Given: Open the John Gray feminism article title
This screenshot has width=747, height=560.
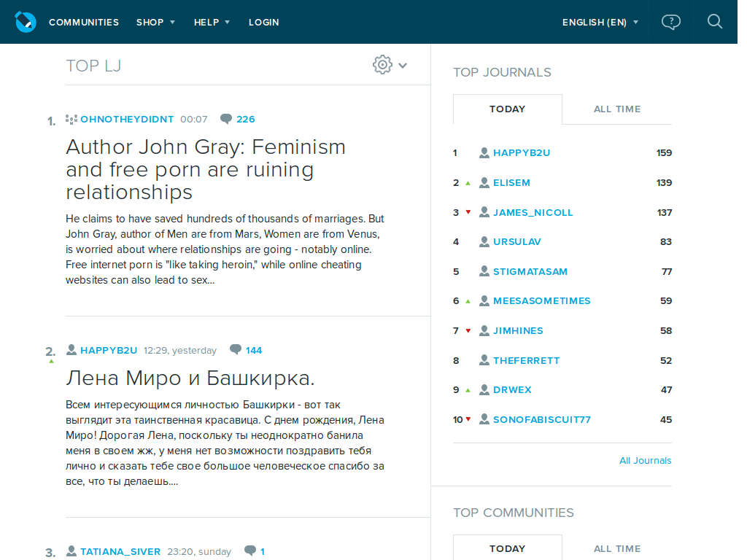Looking at the screenshot, I should [x=206, y=169].
